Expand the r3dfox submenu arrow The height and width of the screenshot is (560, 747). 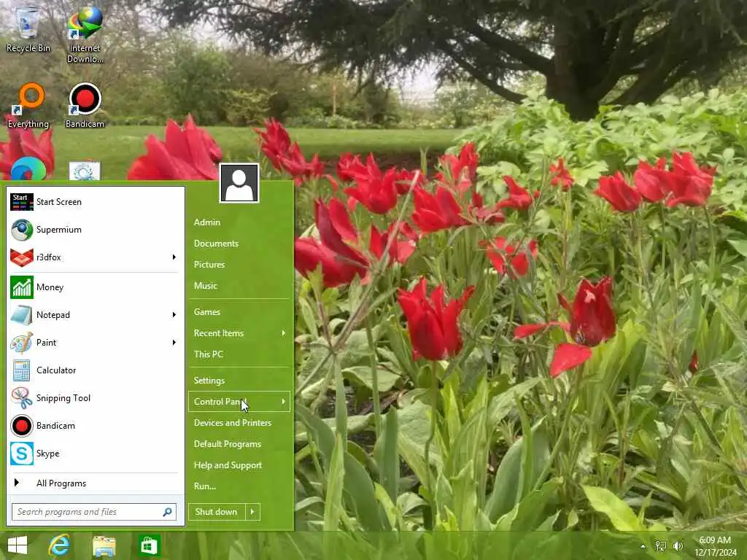click(174, 257)
